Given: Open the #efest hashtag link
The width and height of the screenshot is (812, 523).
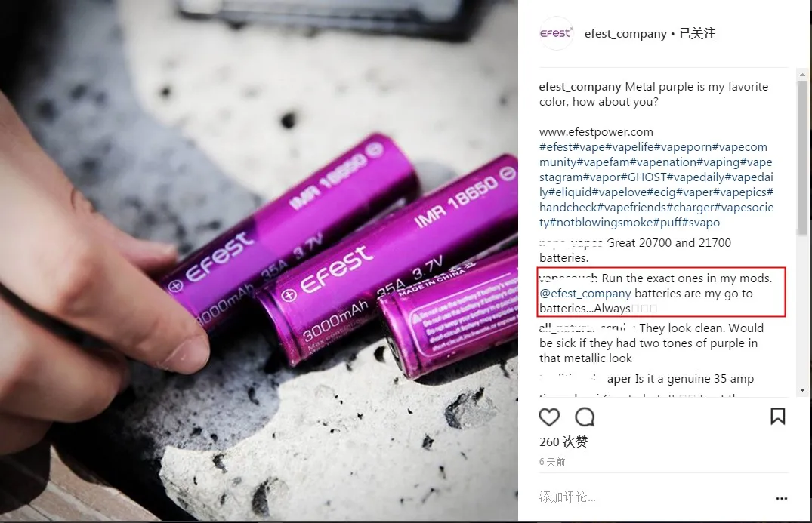Looking at the screenshot, I should (556, 147).
